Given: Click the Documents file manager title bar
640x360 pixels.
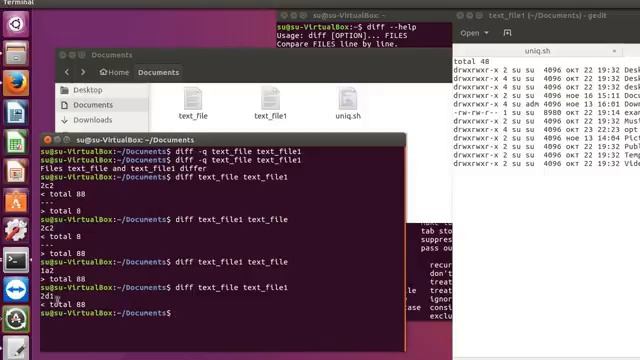Looking at the screenshot, I should pyautogui.click(x=253, y=55).
